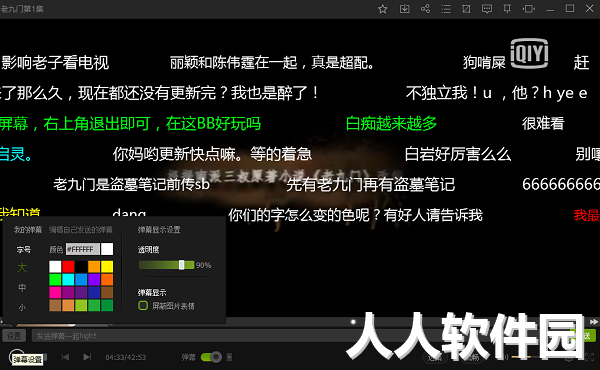600x370 pixels.
Task: Adjust the 透明度 opacity slider handle
Action: coord(182,265)
